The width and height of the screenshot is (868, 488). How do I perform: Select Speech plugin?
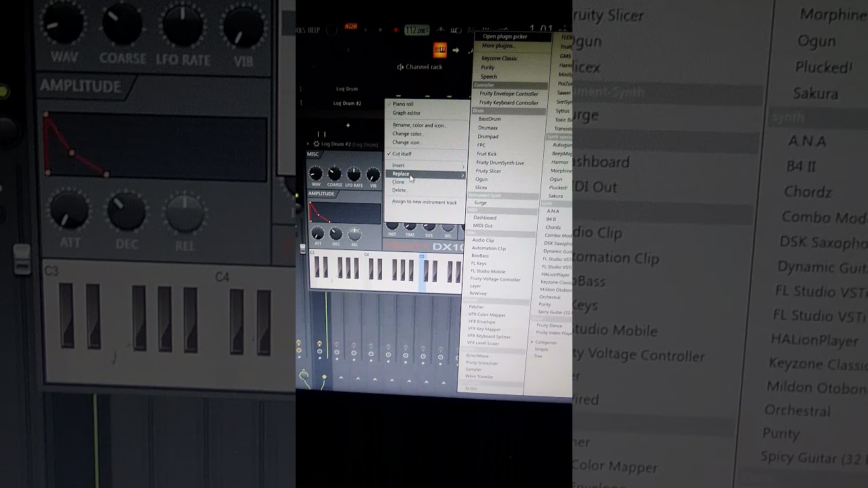tap(489, 77)
